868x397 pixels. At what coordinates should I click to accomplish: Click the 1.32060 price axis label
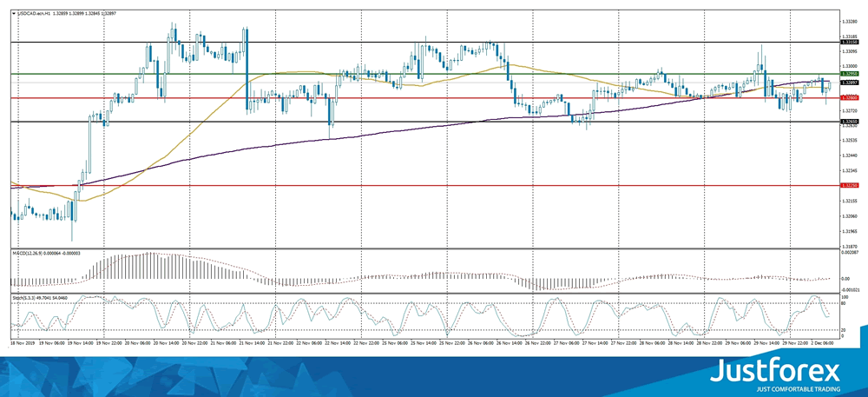point(849,216)
